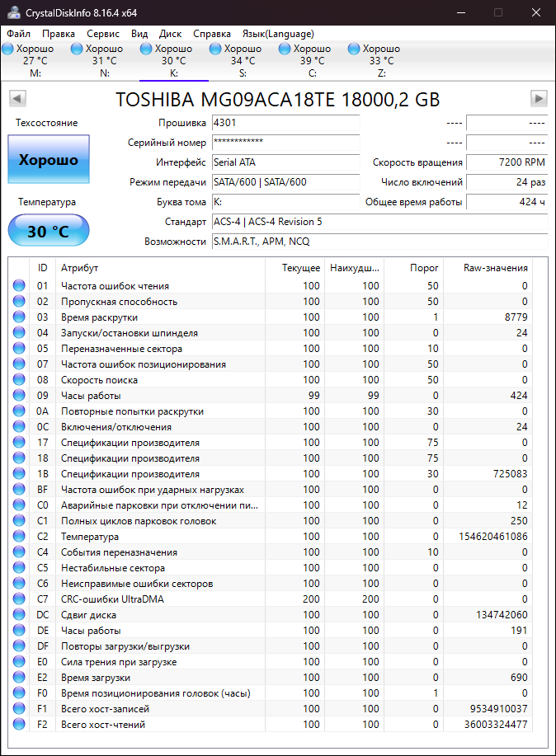
Task: Click status icon for Повторные попытки раскрутки
Action: [x=19, y=411]
